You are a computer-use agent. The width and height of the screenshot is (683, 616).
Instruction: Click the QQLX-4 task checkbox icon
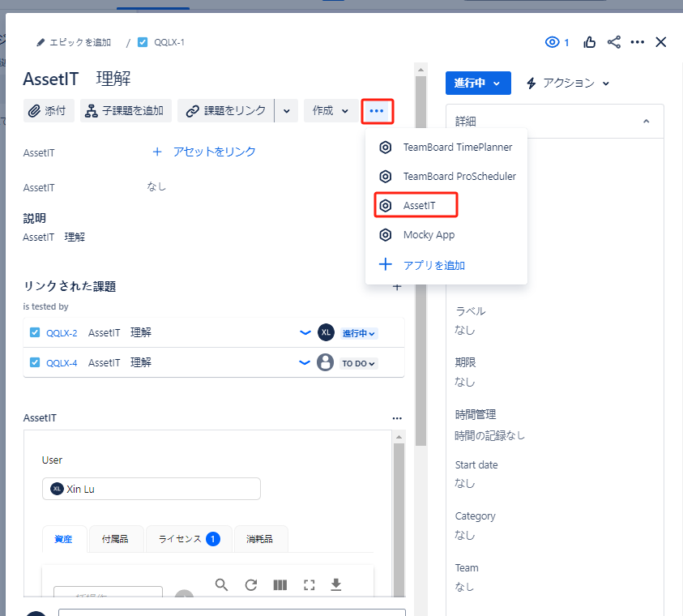[35, 362]
